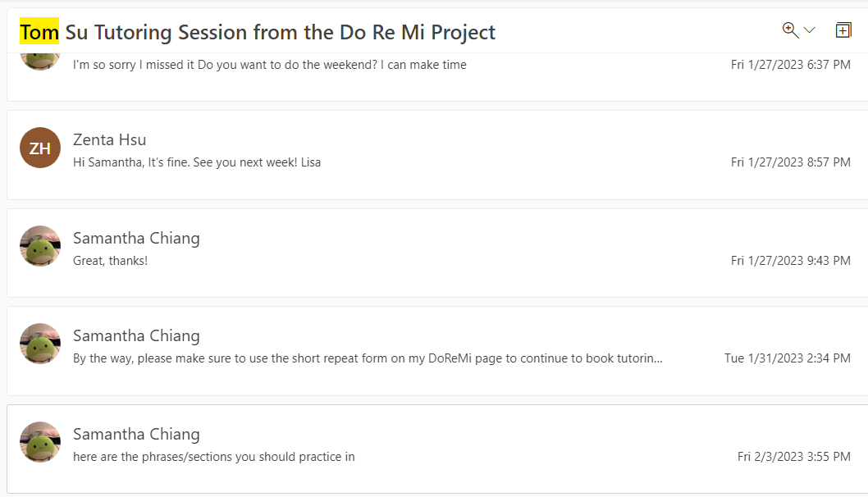Click the zoom magnifier icon

[x=790, y=30]
